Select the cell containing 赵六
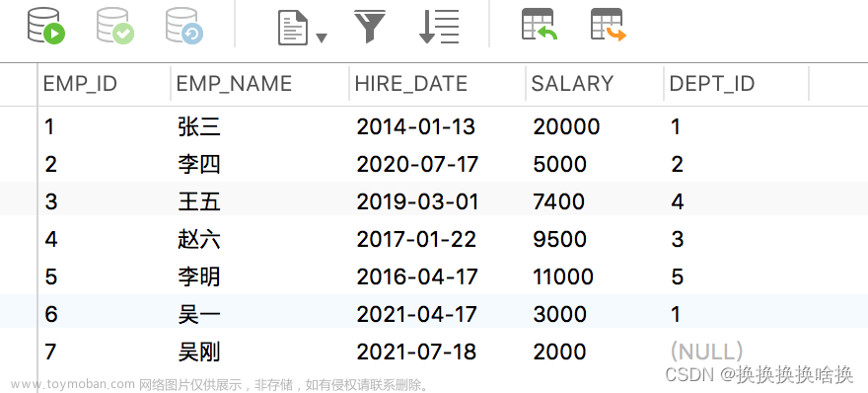The width and height of the screenshot is (868, 393). pyautogui.click(x=199, y=240)
